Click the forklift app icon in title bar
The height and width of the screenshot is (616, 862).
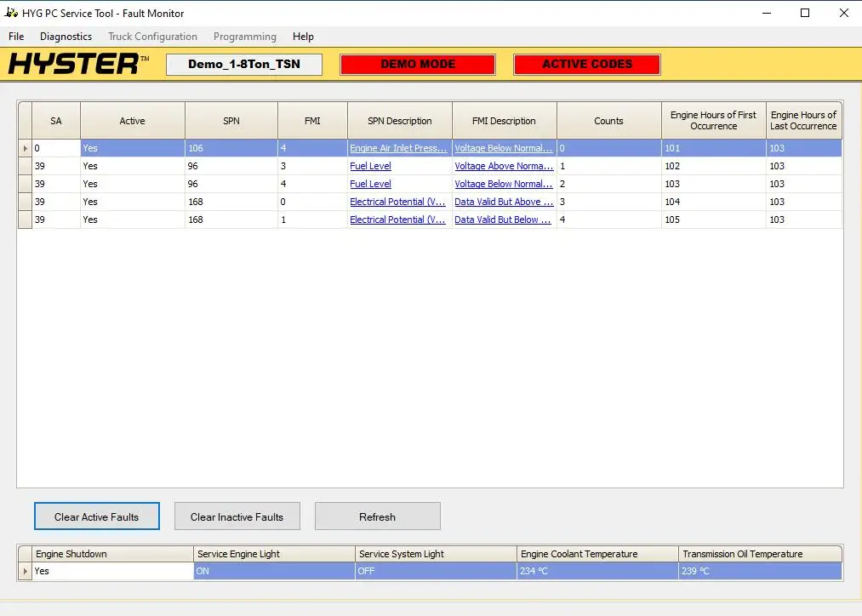(x=12, y=13)
